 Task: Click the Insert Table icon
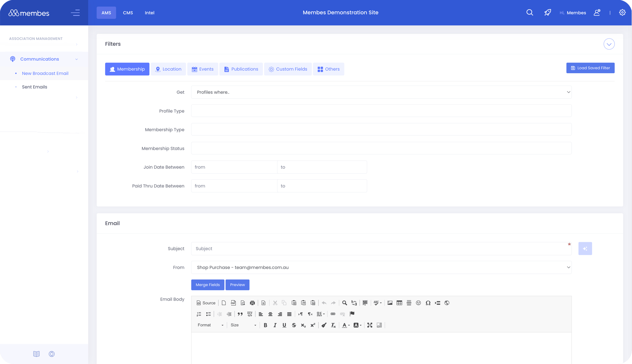(x=399, y=303)
